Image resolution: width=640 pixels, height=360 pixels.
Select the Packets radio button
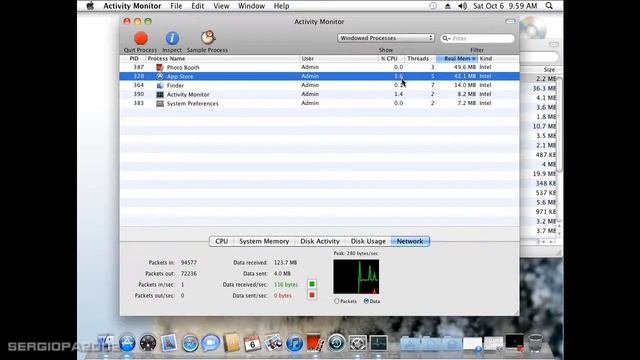(337, 301)
